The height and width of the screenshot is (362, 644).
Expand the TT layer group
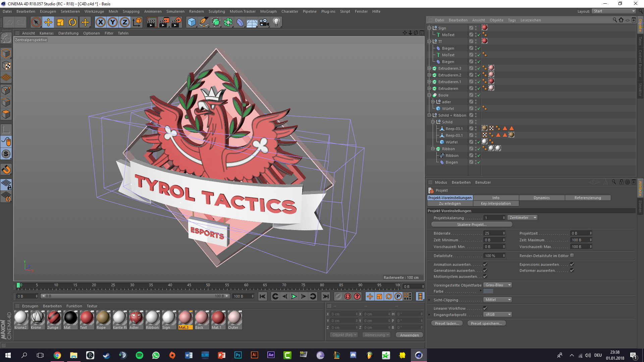click(429, 41)
